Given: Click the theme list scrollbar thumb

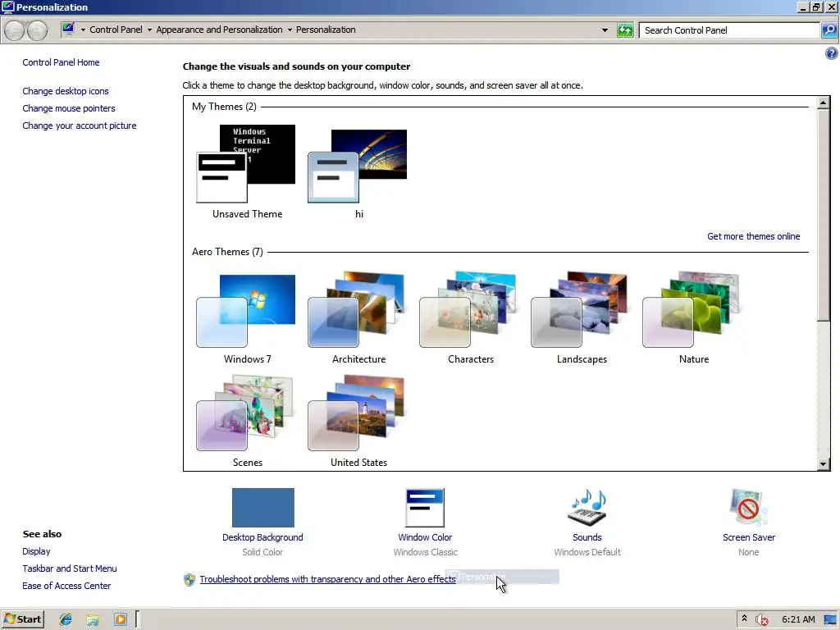Looking at the screenshot, I should (824, 216).
